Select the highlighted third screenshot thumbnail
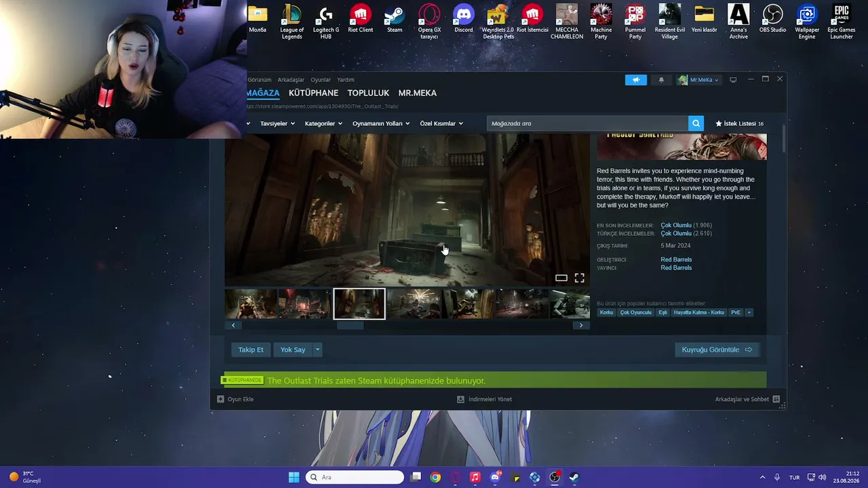The image size is (868, 488). point(359,304)
